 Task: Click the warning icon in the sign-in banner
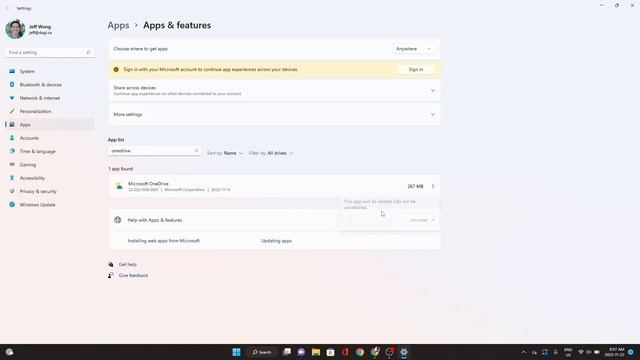[x=116, y=69]
